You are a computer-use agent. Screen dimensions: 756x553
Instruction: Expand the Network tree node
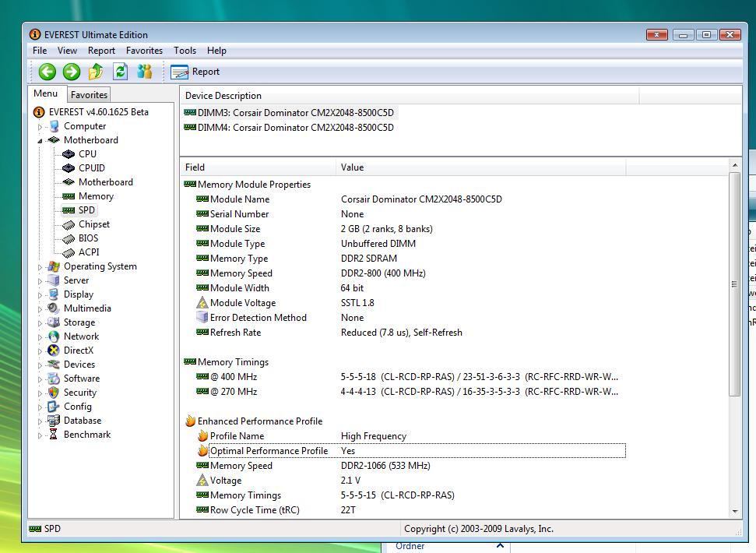pyautogui.click(x=40, y=337)
